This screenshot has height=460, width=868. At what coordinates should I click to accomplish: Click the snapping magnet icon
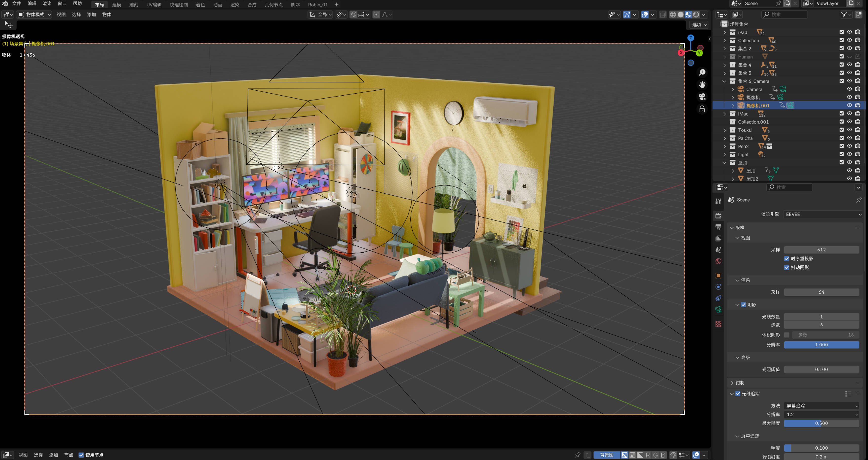coord(353,15)
